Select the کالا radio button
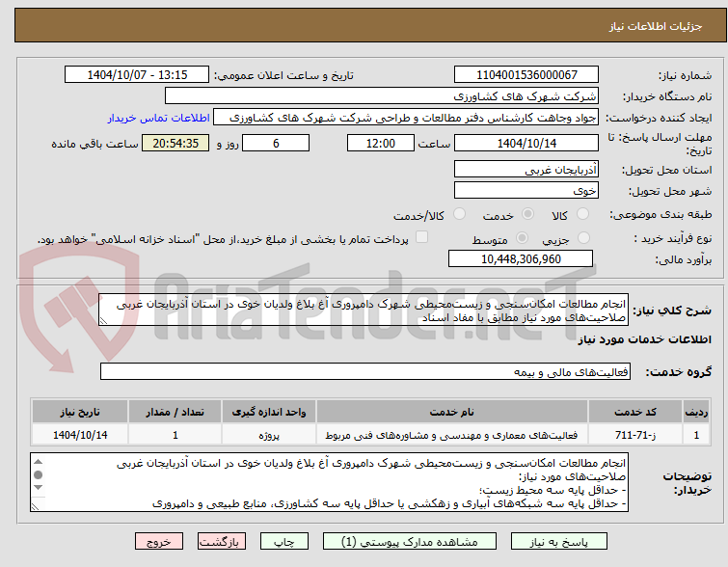 pos(582,214)
